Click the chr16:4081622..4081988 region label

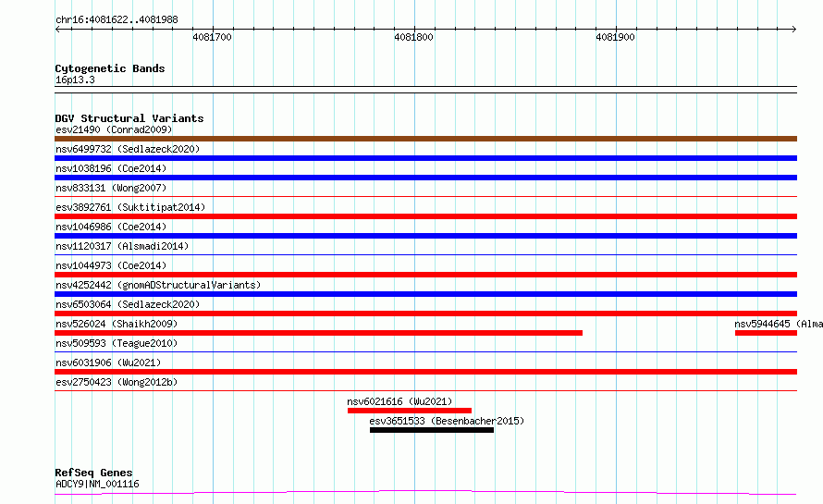tap(117, 19)
